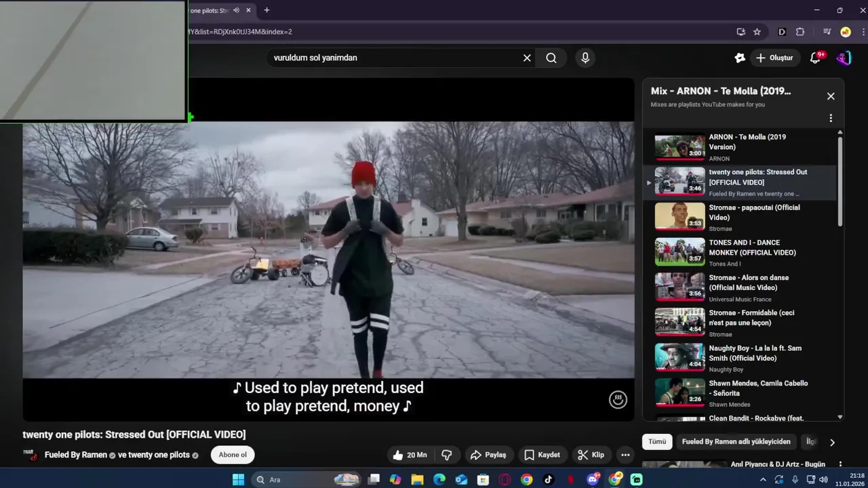The image size is (868, 488).
Task: Open Task View on taskbar
Action: click(x=374, y=480)
